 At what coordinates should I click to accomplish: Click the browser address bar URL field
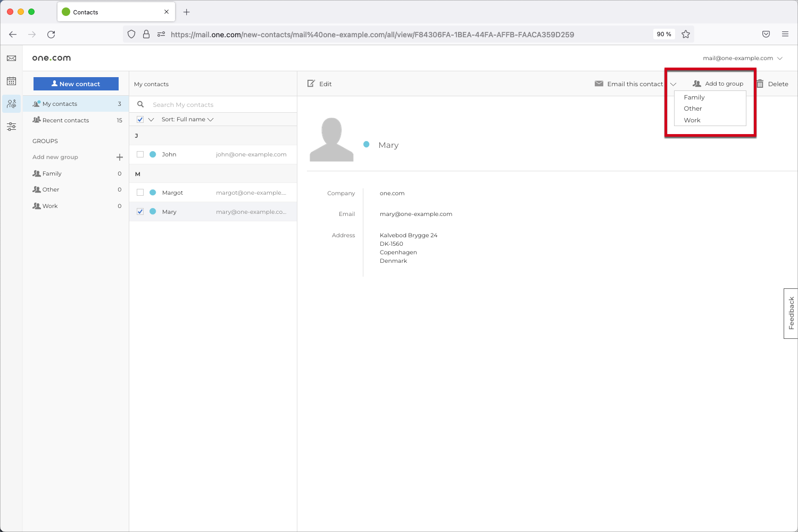pos(372,34)
